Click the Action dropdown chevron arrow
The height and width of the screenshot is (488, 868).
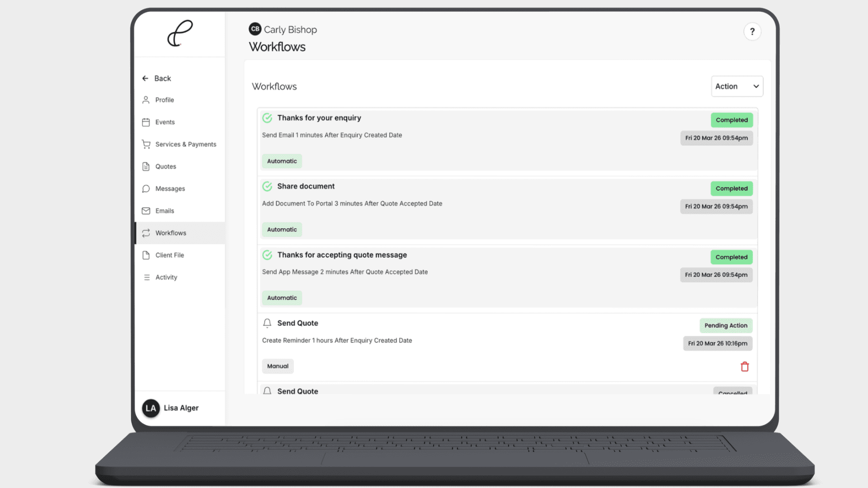pyautogui.click(x=756, y=86)
